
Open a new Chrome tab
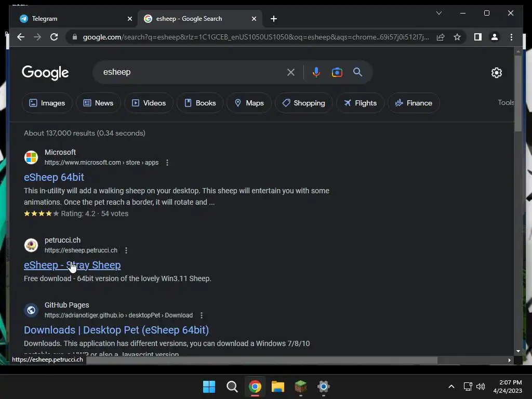pyautogui.click(x=274, y=19)
